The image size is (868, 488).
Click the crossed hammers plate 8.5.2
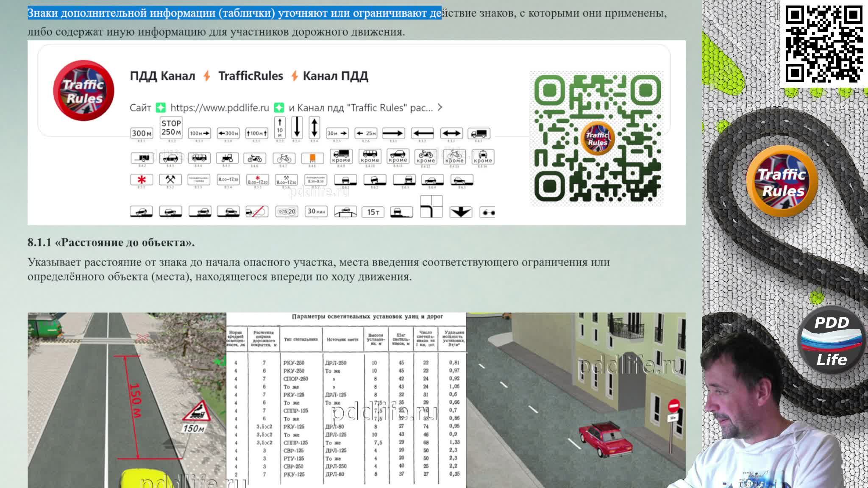(x=170, y=180)
